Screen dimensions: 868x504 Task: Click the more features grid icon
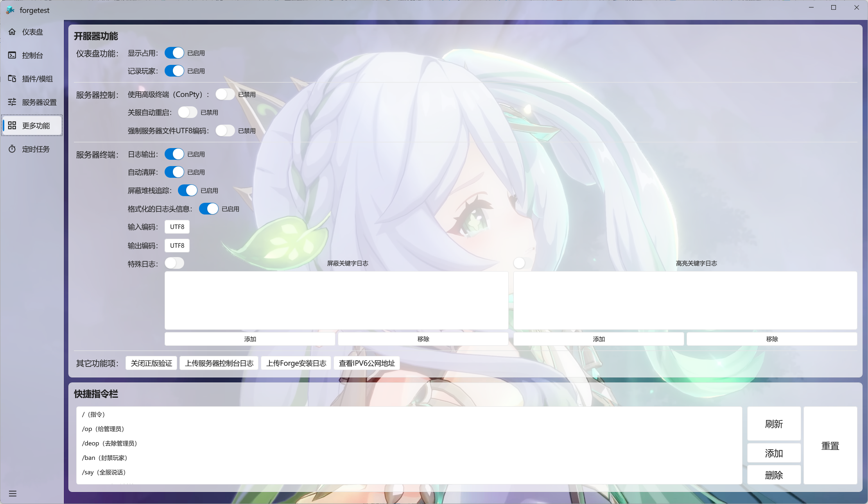pos(12,126)
